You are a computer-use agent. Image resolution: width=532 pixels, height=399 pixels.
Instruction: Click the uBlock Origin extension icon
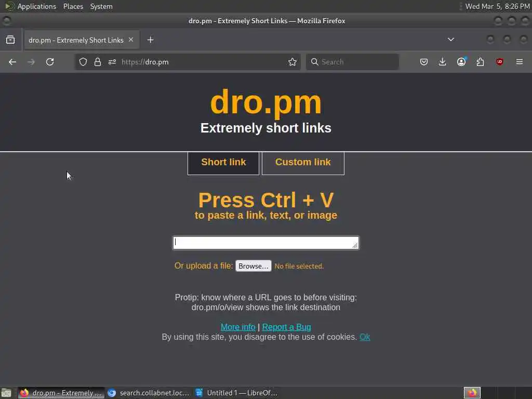(499, 62)
